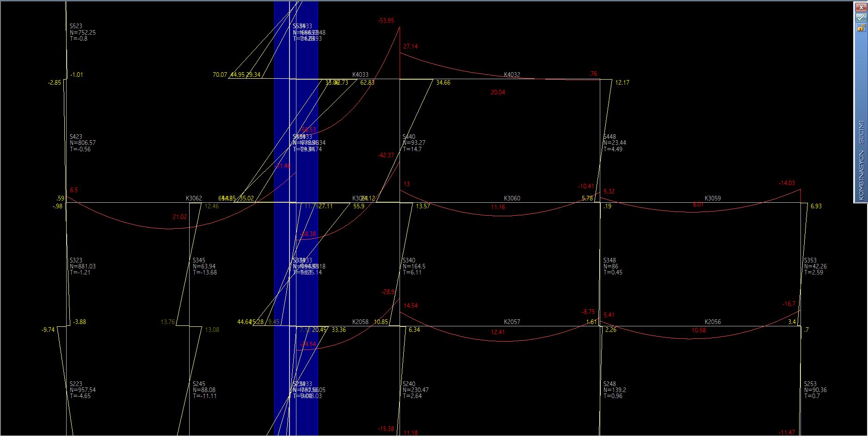The height and width of the screenshot is (437, 868).
Task: Pick beam label K2056
Action: pos(712,322)
